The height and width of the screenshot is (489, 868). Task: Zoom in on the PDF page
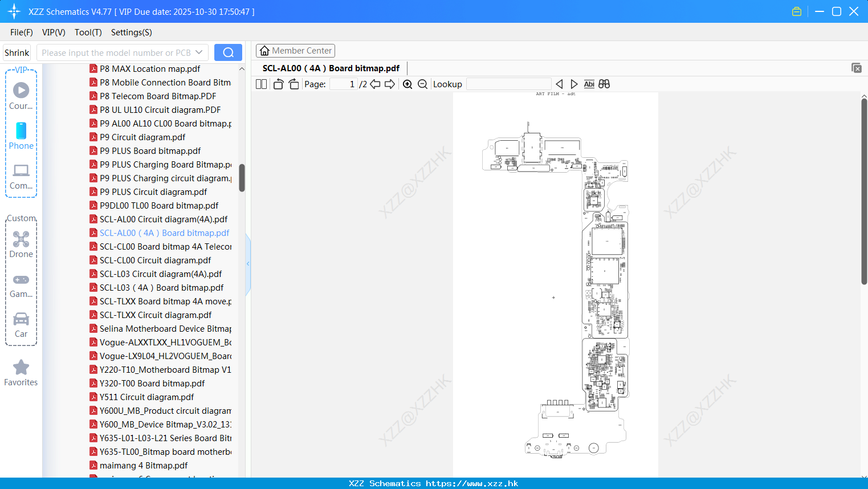click(x=407, y=84)
